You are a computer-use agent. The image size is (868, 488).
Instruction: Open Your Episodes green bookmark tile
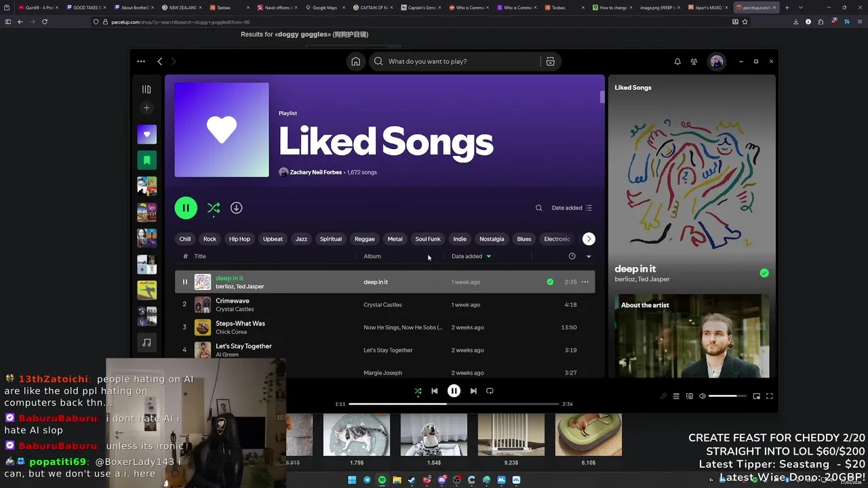(x=146, y=160)
